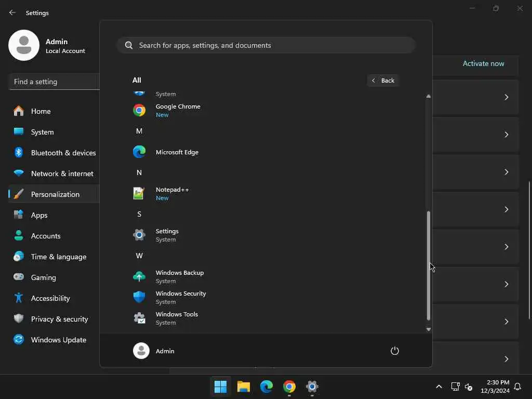Viewport: 532px width, 399px height.
Task: Show hidden tray icons chevron
Action: [x=438, y=387]
